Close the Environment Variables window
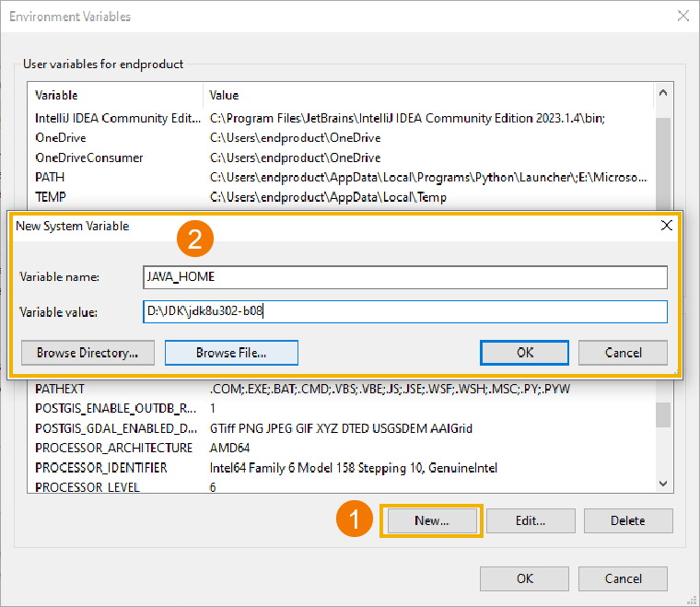Image resolution: width=700 pixels, height=607 pixels. [682, 17]
